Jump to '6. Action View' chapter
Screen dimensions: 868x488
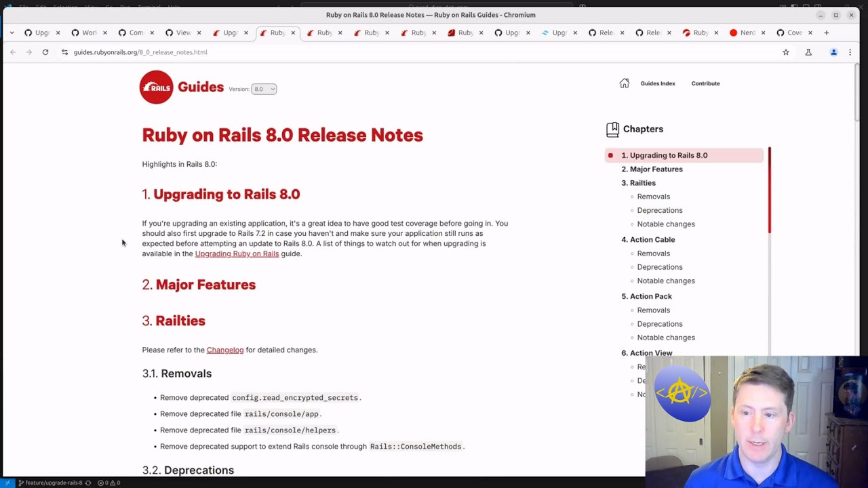647,352
